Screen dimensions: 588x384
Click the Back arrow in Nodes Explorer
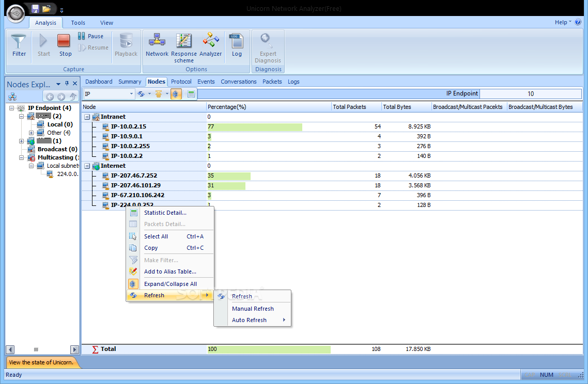point(50,97)
